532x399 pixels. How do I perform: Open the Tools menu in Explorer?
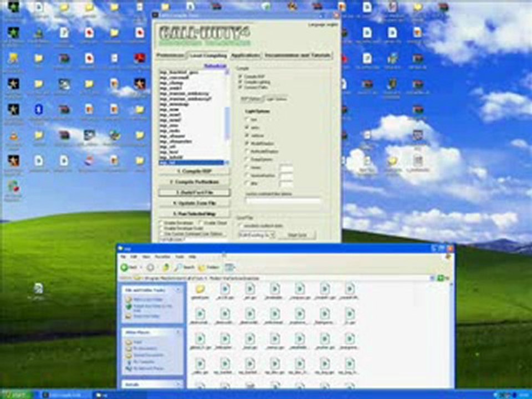pos(180,257)
